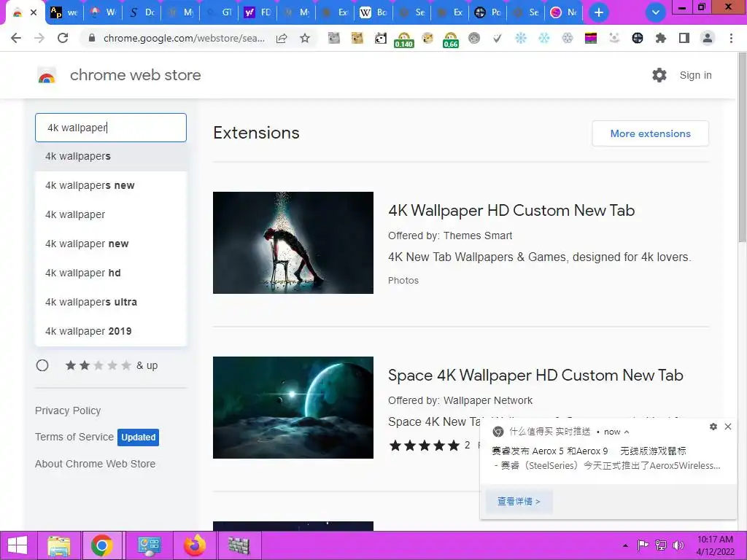
Task: Open the Privacy Policy link
Action: click(x=68, y=411)
